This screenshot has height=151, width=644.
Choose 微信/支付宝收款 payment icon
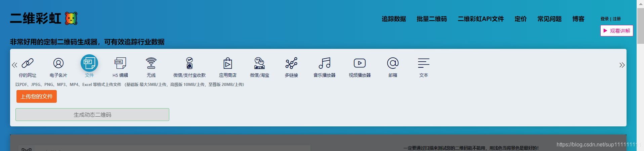point(189,63)
